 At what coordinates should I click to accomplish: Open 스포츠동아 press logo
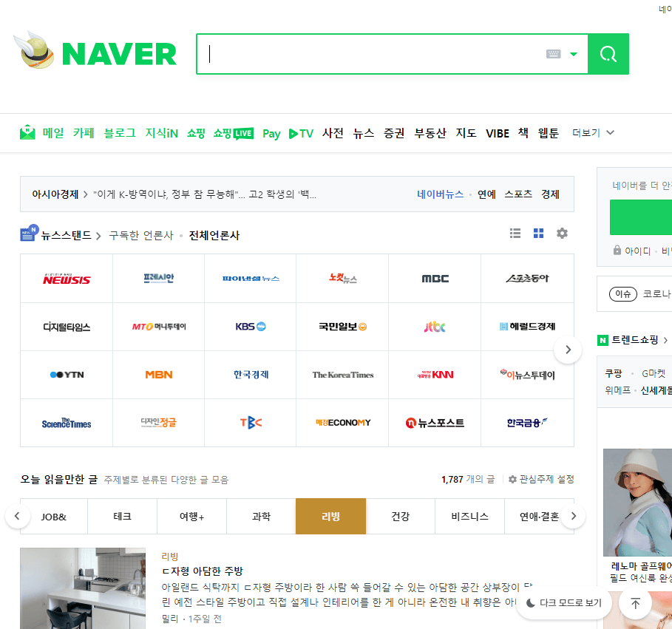point(527,279)
